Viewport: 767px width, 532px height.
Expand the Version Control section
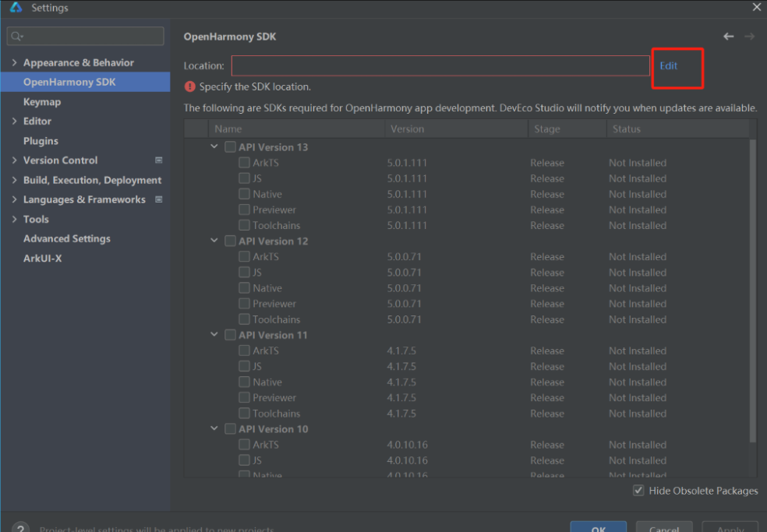point(14,160)
